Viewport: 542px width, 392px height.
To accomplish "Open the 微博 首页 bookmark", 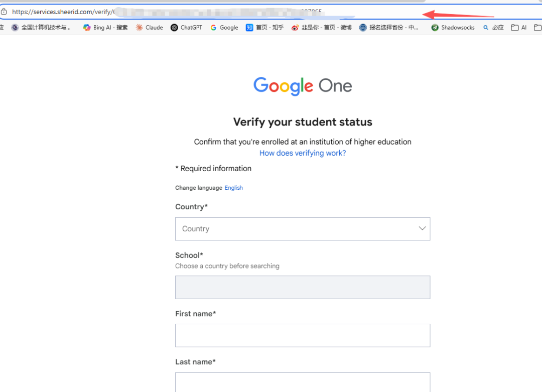I will click(322, 28).
